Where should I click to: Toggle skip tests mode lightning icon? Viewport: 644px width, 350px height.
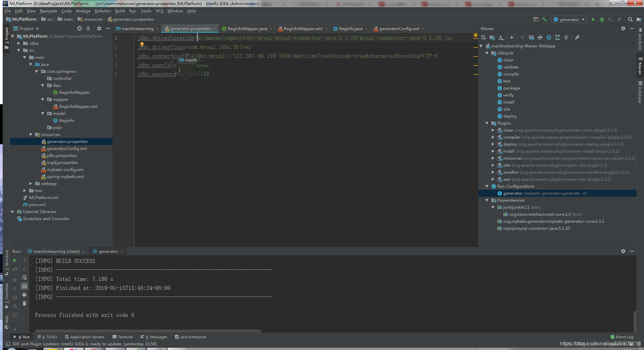tap(549, 38)
